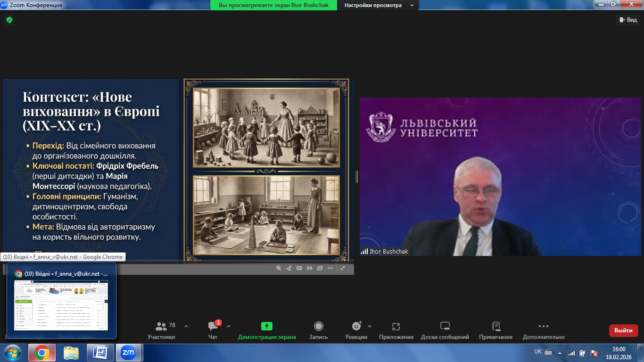Open Доски сообщений whiteboards
The image size is (644, 362).
click(445, 330)
